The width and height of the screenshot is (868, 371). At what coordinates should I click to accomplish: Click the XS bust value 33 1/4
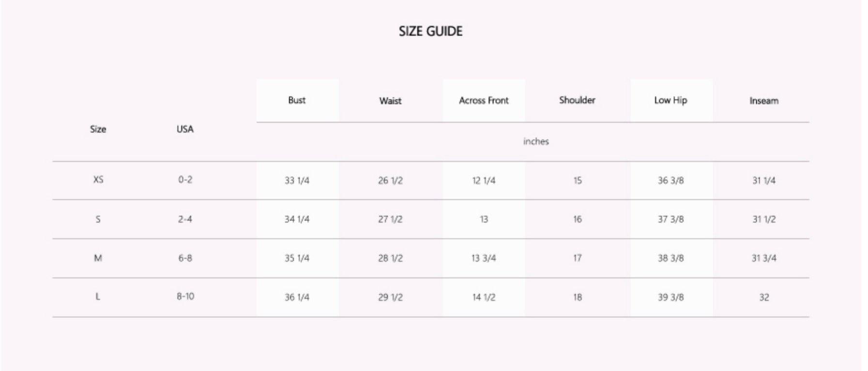pos(297,180)
